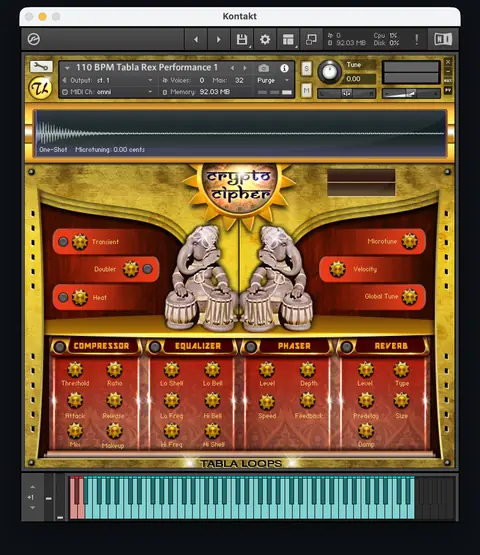This screenshot has width=480, height=555.
Task: Open the Purge dropdown menu
Action: point(273,80)
